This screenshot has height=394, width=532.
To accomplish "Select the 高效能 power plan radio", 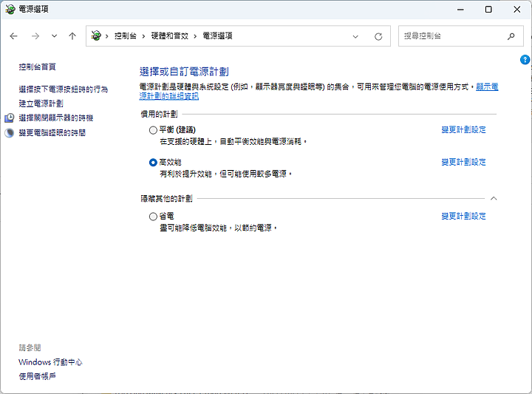I will tap(153, 163).
